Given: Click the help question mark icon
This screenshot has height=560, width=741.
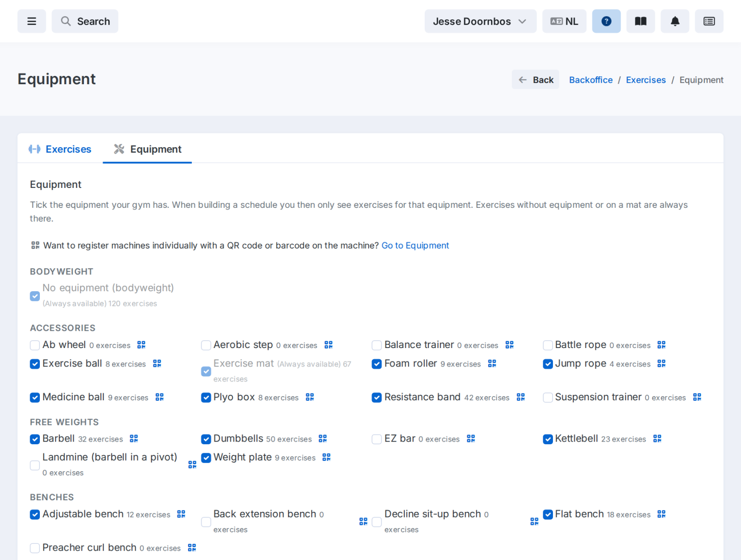Looking at the screenshot, I should (606, 21).
